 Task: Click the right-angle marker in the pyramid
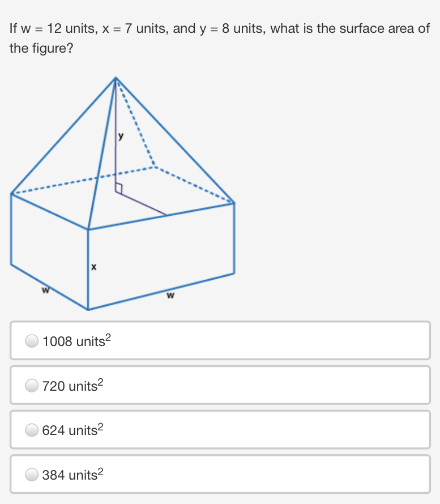[x=118, y=188]
